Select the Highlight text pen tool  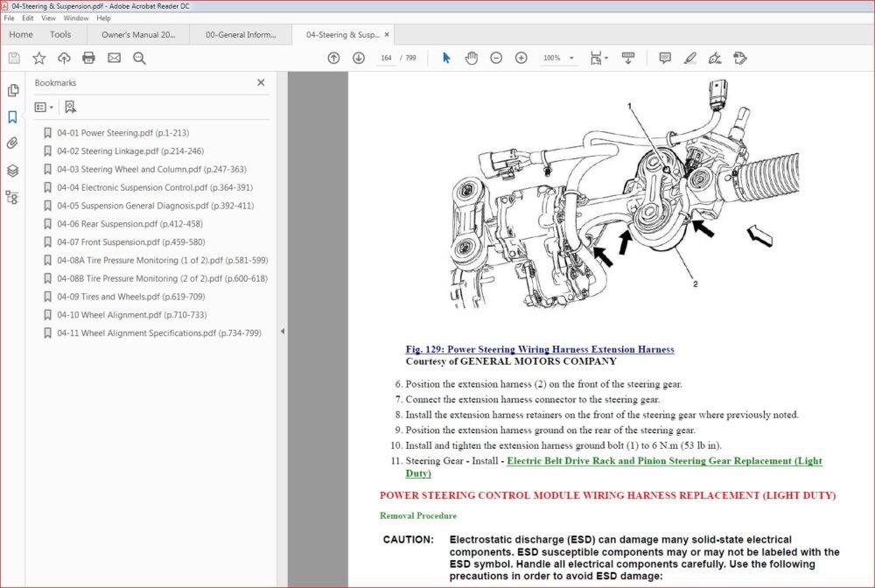click(690, 58)
